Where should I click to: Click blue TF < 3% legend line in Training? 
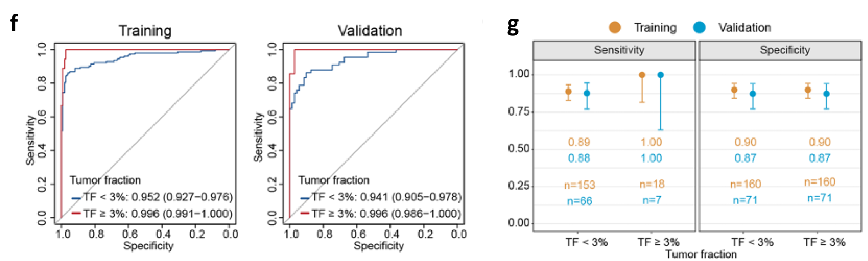[76, 198]
